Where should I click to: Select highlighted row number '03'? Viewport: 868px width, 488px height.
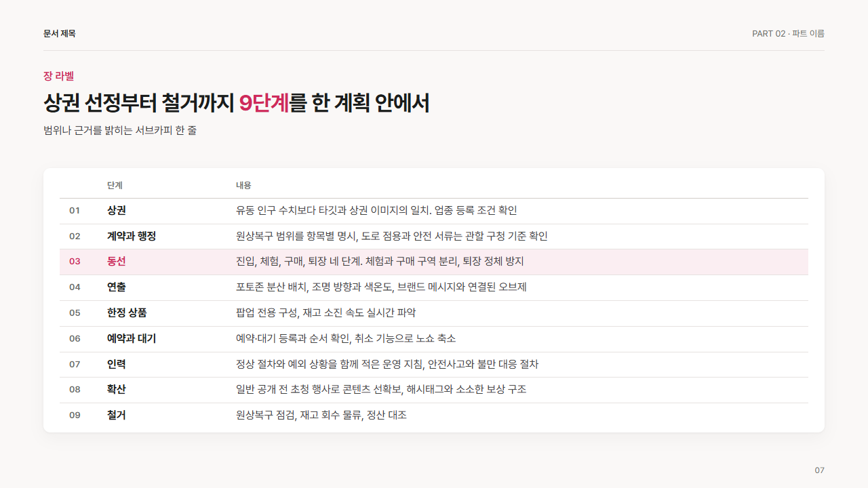pos(75,262)
